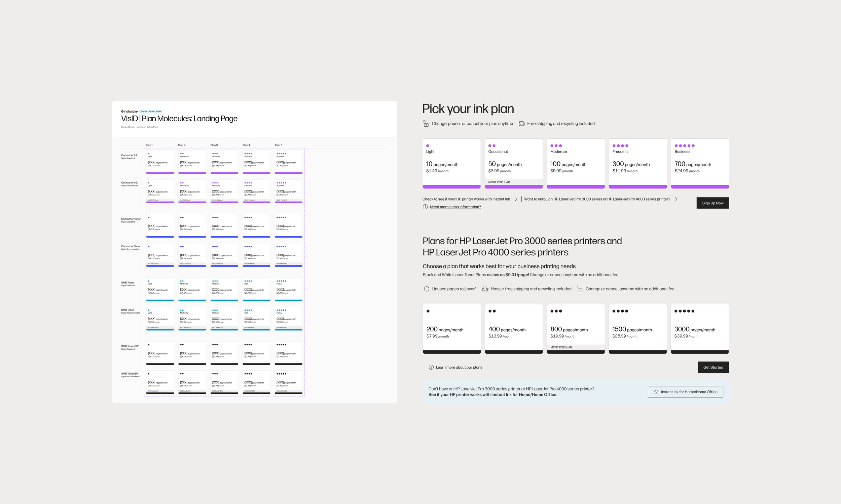Choose the Occasional 50 pages/month Most Popular plan
The height and width of the screenshot is (504, 841).
pos(513,162)
